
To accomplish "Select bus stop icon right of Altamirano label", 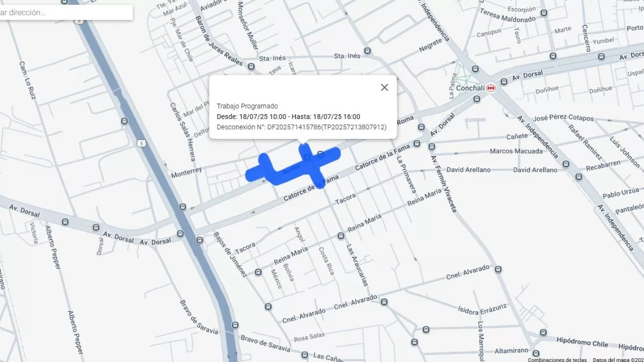I will click(536, 353).
